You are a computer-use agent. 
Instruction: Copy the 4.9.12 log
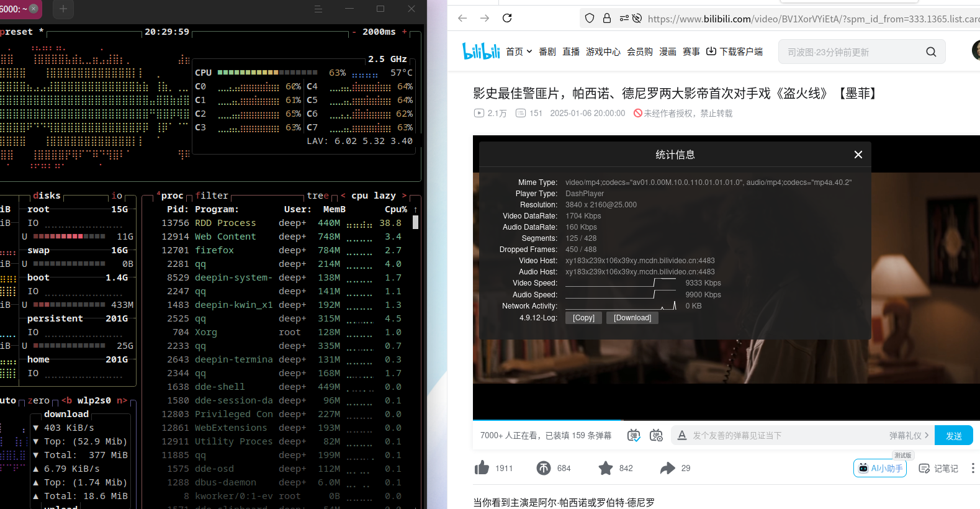tap(583, 318)
